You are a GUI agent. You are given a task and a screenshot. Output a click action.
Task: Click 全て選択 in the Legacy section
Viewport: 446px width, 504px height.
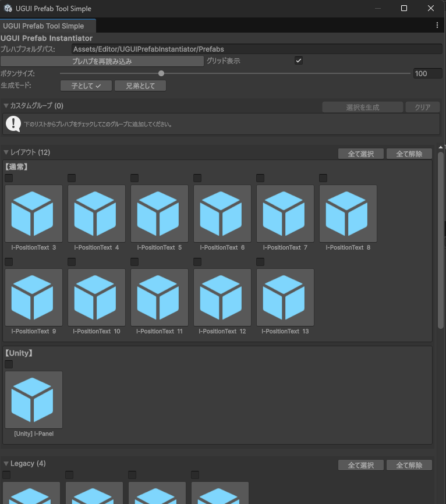(361, 465)
